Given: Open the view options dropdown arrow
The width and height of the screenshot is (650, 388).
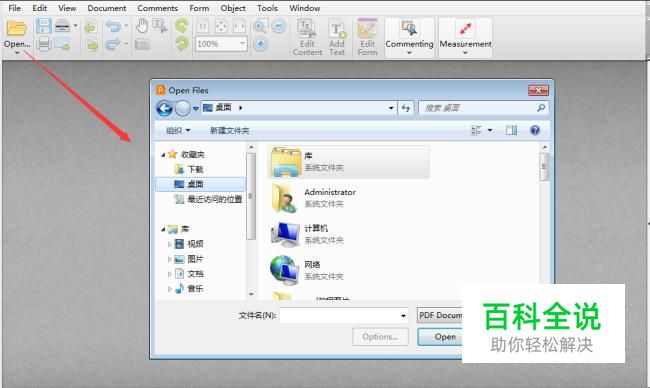Looking at the screenshot, I should 490,131.
